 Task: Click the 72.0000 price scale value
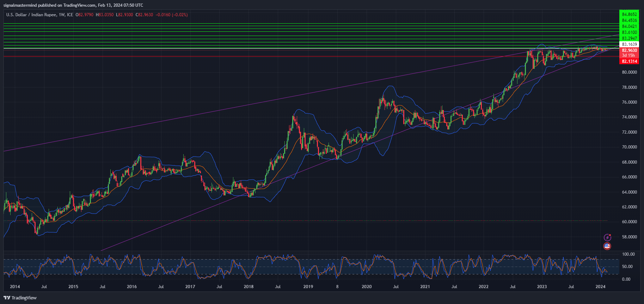[629, 132]
